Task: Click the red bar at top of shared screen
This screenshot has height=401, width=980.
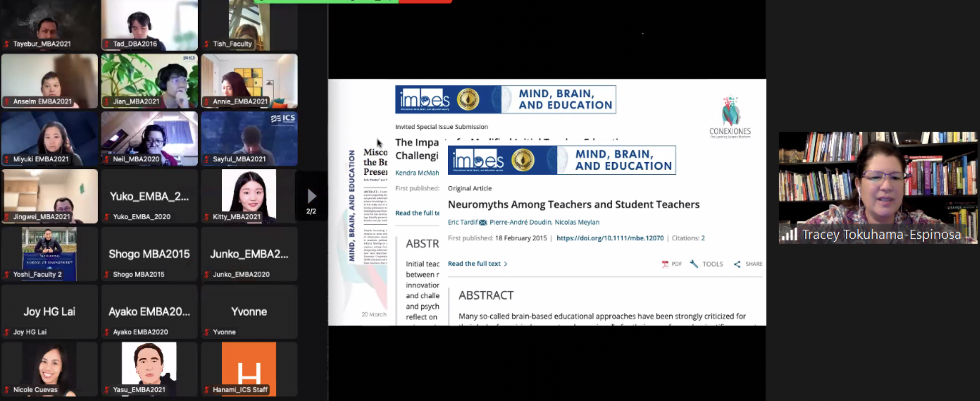Action: (x=425, y=1)
